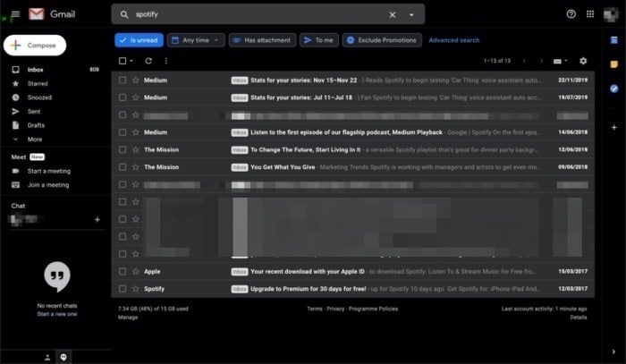
Task: Star the Medium Playback podcast email
Action: pos(136,132)
